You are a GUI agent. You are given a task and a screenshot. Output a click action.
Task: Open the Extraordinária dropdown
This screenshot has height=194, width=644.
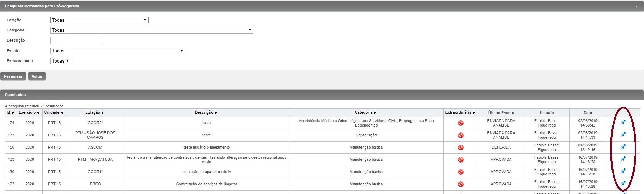coord(60,61)
